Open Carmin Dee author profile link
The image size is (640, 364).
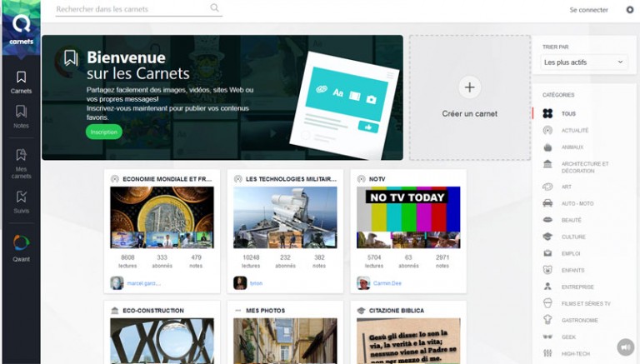(387, 283)
